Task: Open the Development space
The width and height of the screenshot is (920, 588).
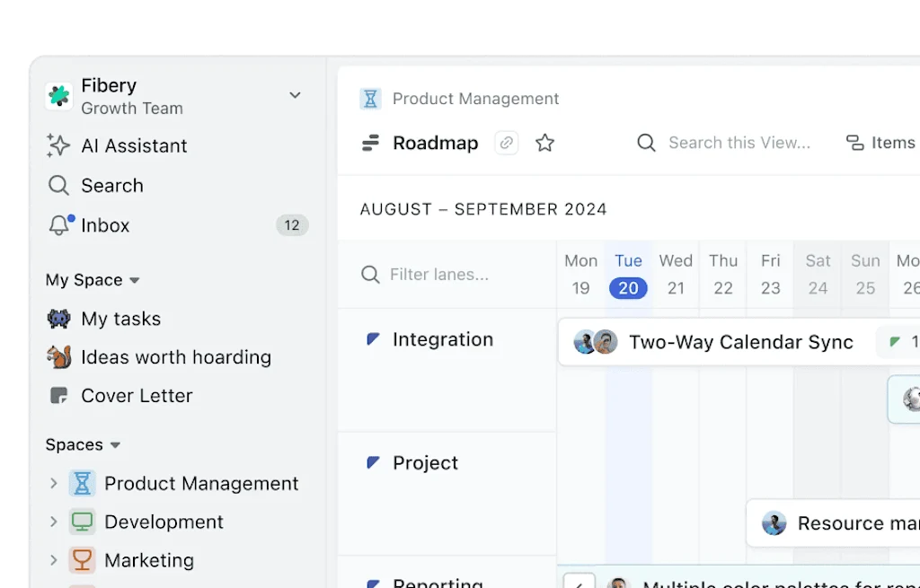Action: pyautogui.click(x=164, y=522)
